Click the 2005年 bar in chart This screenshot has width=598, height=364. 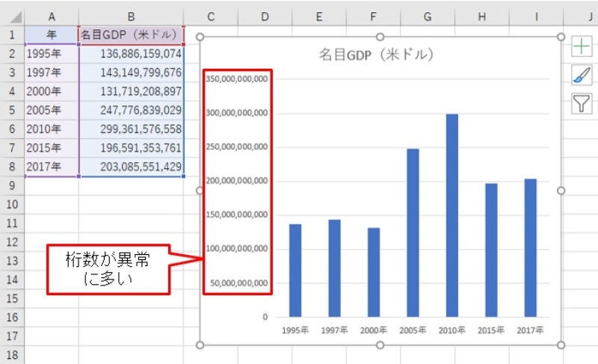coord(413,232)
